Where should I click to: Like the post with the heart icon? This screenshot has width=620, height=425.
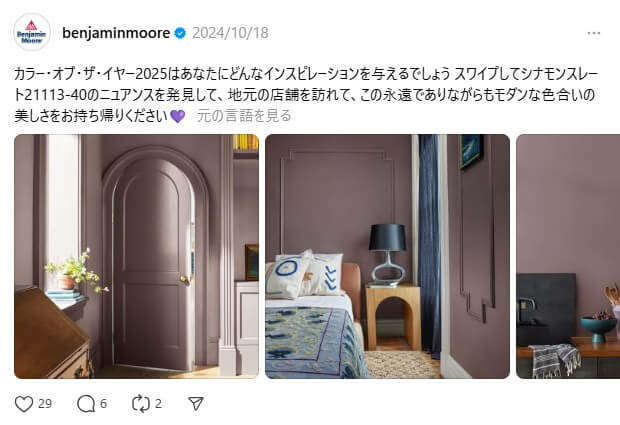click(x=24, y=404)
